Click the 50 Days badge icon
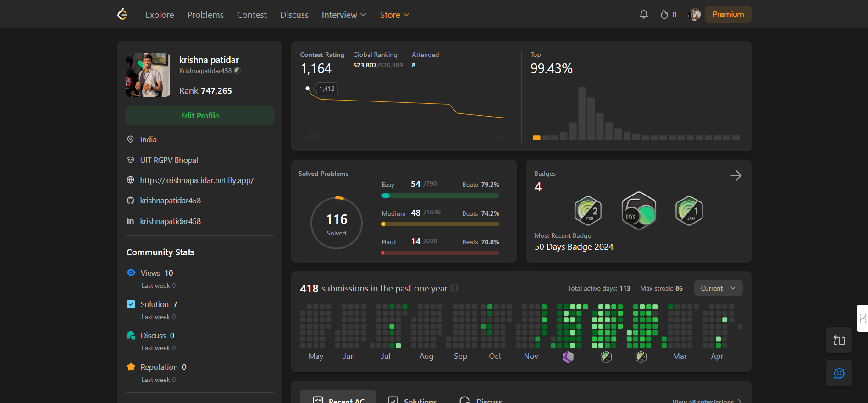The width and height of the screenshot is (868, 403). [639, 211]
